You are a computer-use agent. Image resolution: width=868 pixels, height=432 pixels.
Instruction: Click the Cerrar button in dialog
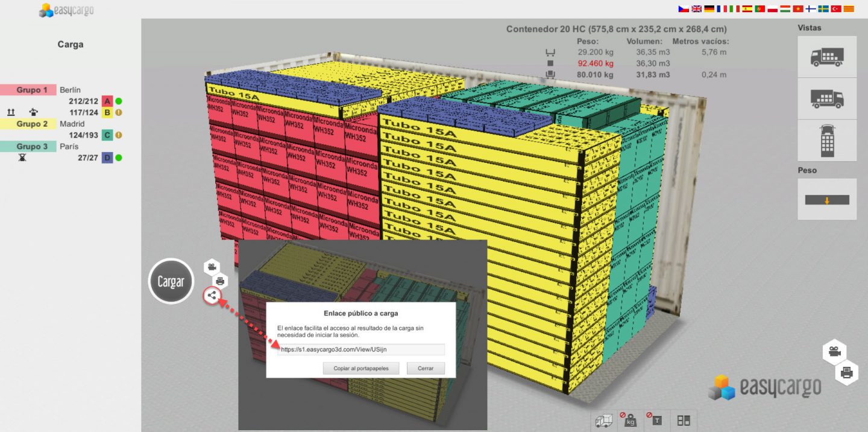click(426, 368)
